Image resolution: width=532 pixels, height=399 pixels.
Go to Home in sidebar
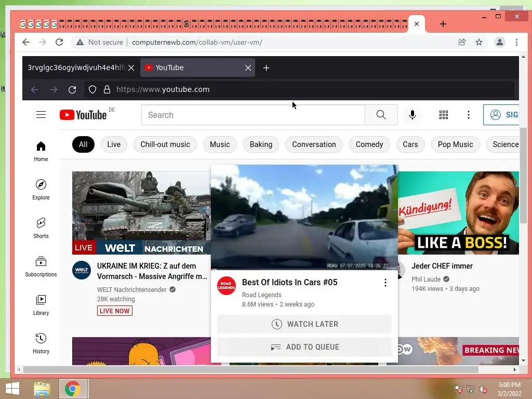coord(41,151)
